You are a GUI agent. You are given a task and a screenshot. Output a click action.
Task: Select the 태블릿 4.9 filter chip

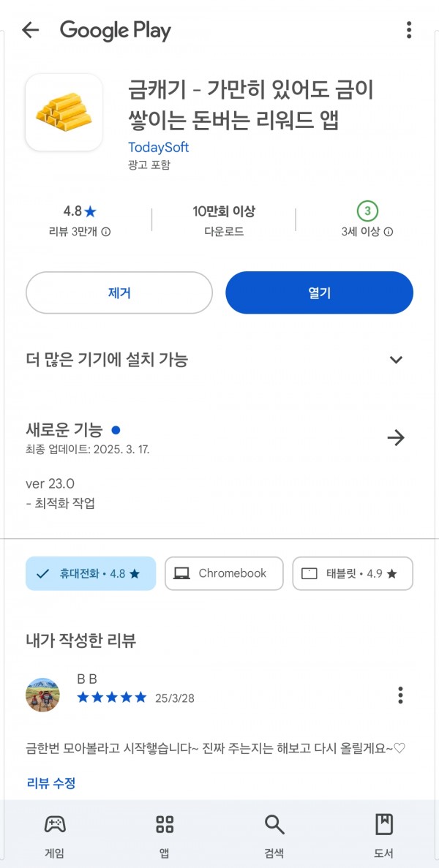[353, 573]
